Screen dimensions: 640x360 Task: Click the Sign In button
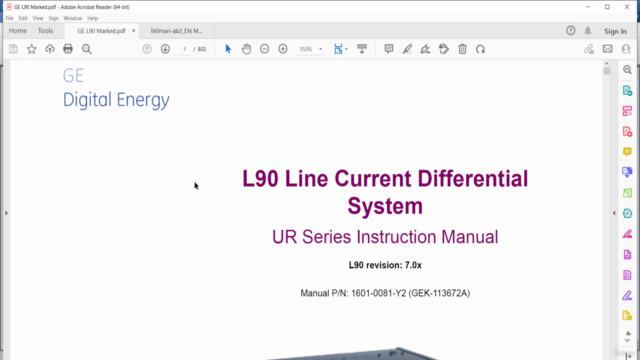click(x=615, y=31)
